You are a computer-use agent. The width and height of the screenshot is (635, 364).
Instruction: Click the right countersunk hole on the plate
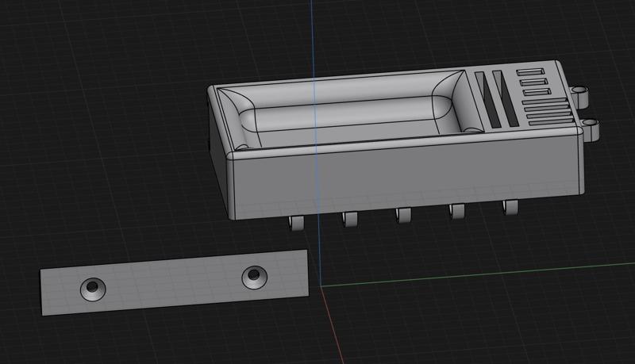click(254, 277)
